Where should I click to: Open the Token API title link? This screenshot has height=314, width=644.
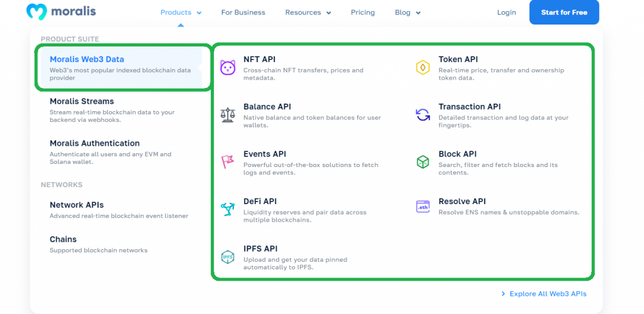pos(458,60)
